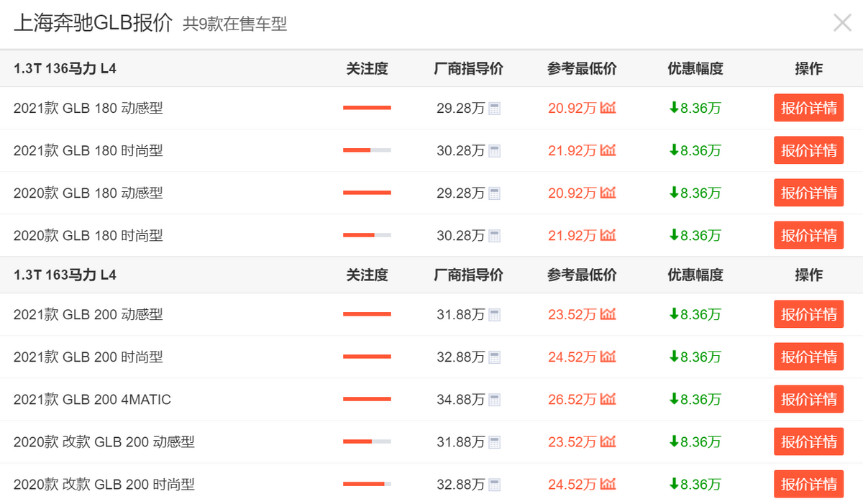This screenshot has width=863, height=504.
Task: Click discount 8.36万 in 2021款 GLB 200 动感型 row
Action: 695,315
